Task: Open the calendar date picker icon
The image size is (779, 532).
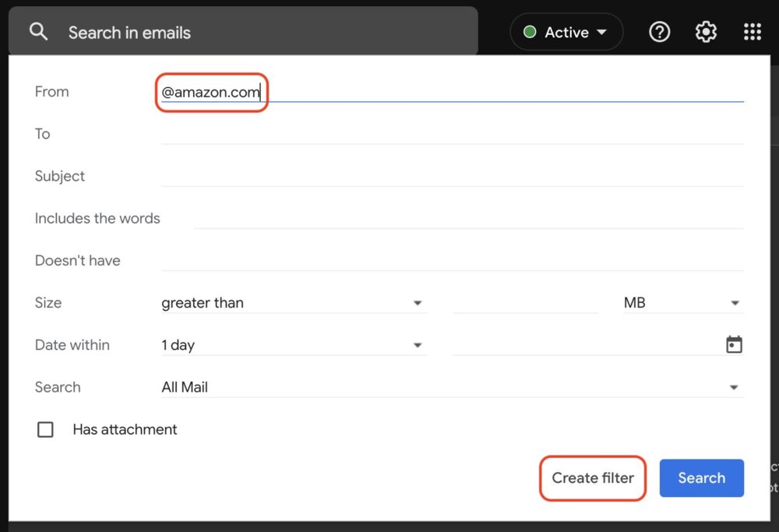Action: click(x=733, y=344)
